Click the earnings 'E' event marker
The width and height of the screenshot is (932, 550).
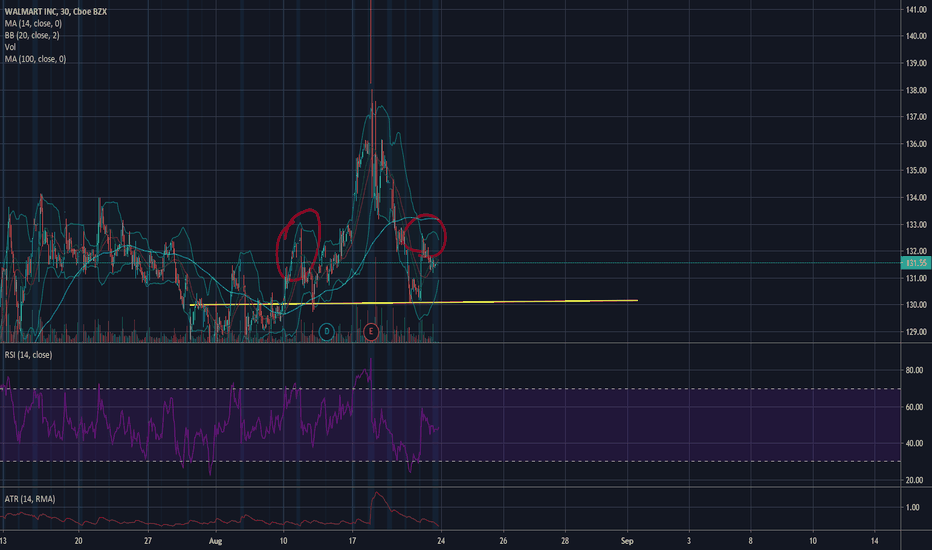(x=370, y=331)
